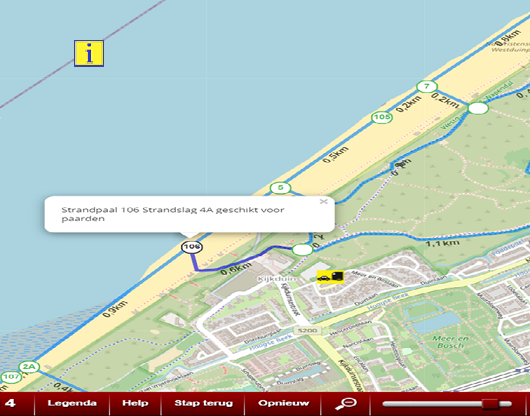Close the Strandpaal 106 popup
Image resolution: width=530 pixels, height=416 pixels.
[x=323, y=201]
